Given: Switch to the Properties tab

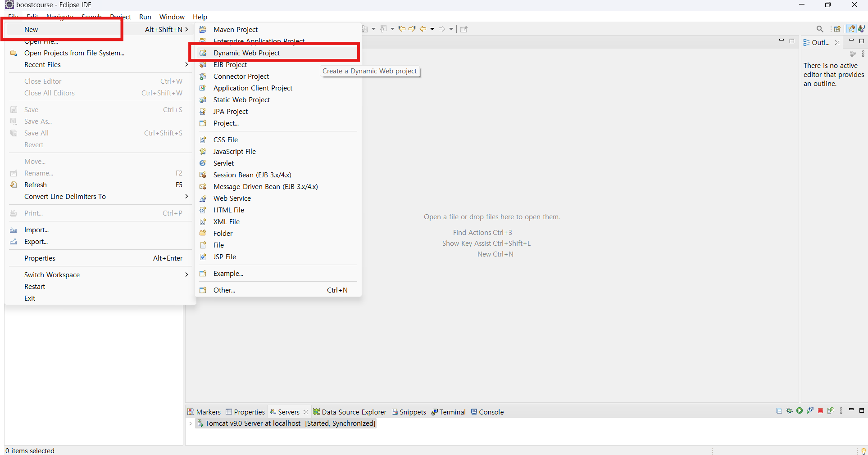Looking at the screenshot, I should 245,412.
